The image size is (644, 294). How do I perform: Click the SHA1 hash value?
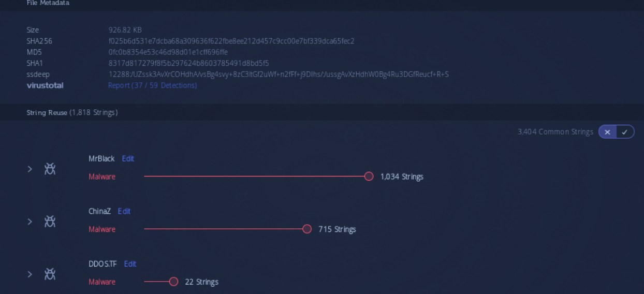(x=188, y=63)
